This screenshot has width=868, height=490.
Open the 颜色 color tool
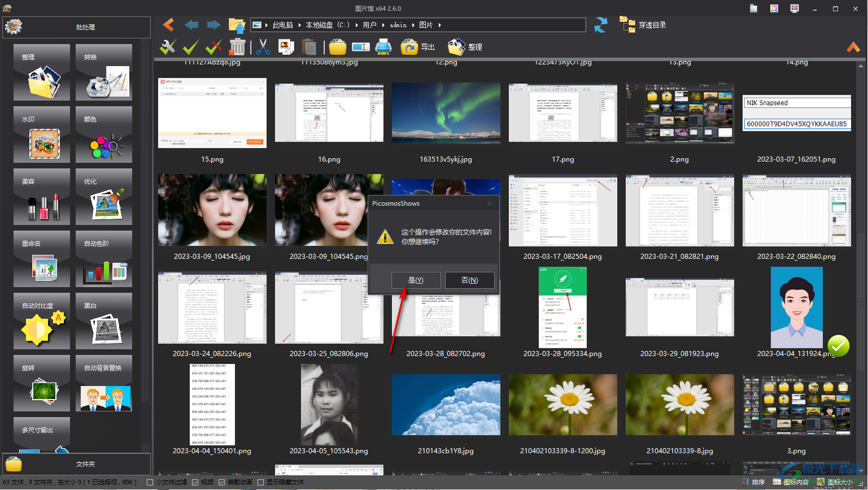click(x=104, y=135)
